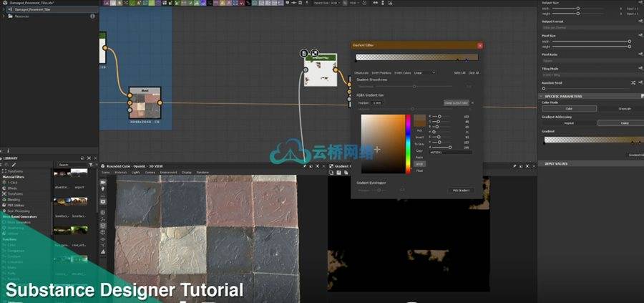Click the Clamp output color button
The image size is (644, 303).
click(457, 102)
